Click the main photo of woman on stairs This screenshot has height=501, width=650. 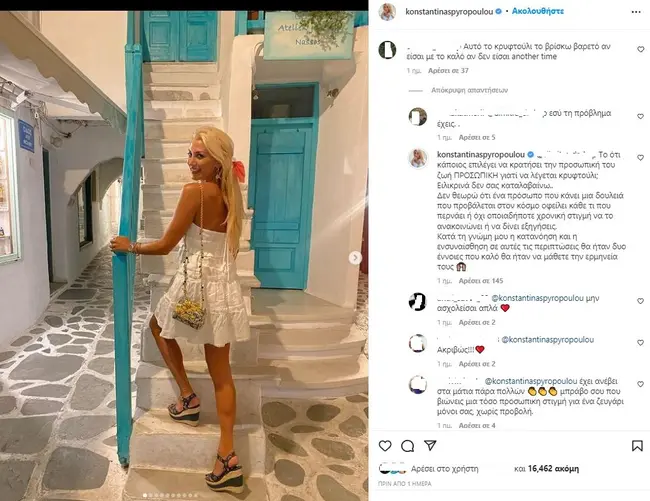click(x=184, y=255)
